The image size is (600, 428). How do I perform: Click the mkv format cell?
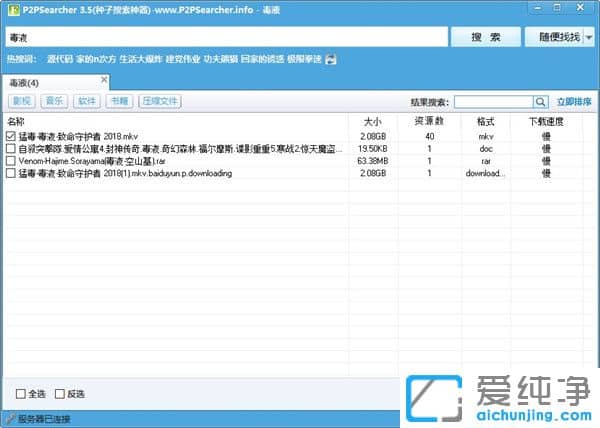486,136
